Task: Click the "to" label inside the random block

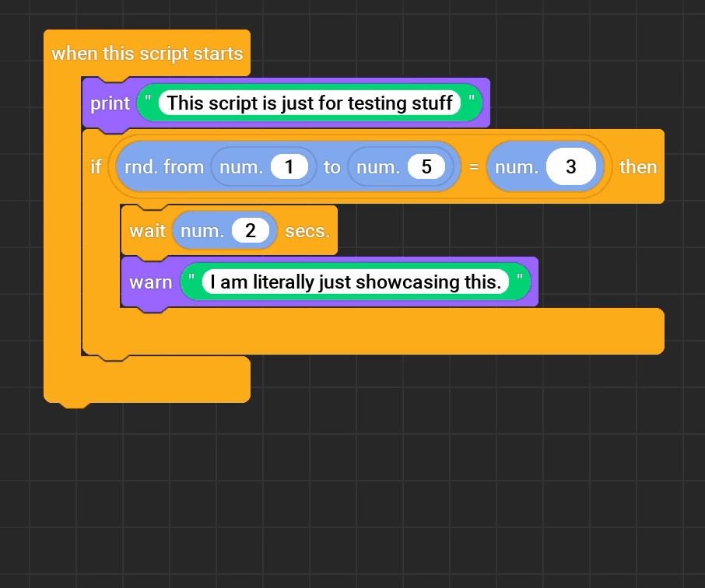Action: 332,166
